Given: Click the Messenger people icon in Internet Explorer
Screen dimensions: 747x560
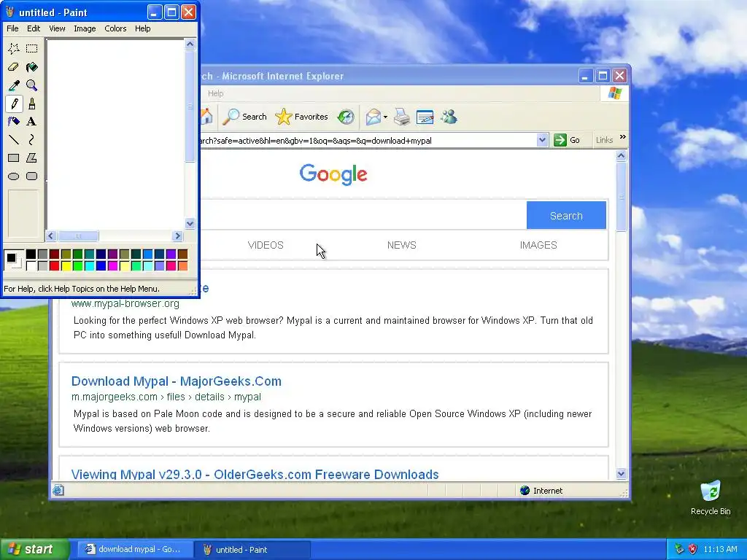Looking at the screenshot, I should 449,117.
